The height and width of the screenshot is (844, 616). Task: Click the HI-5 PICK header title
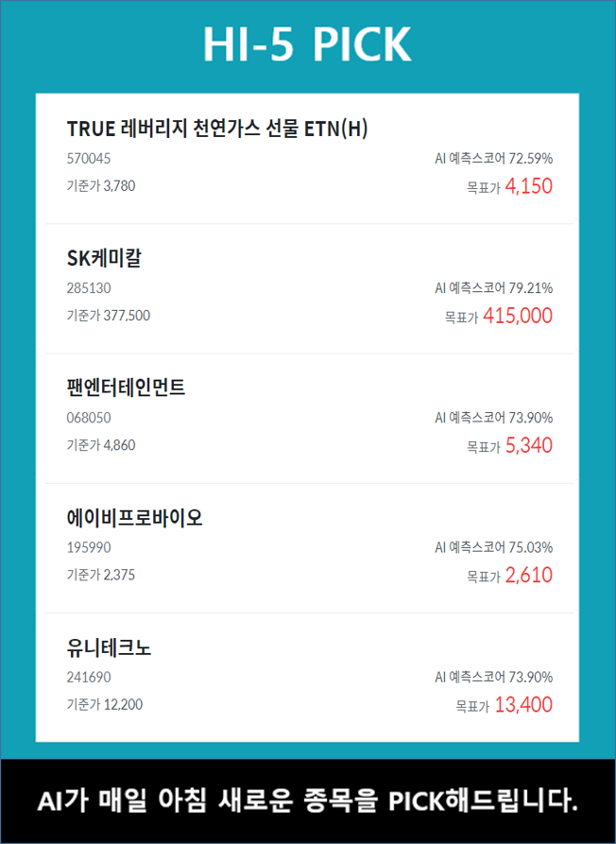click(x=307, y=44)
